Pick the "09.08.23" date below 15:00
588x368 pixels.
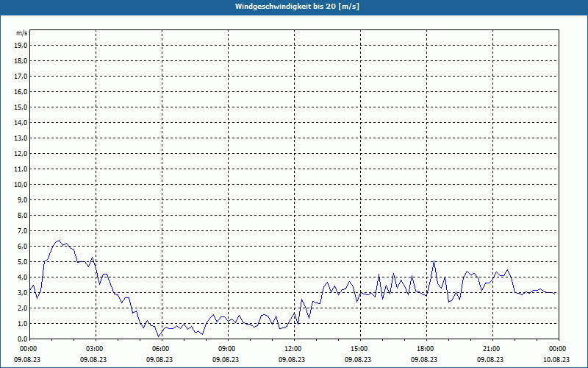click(x=358, y=359)
